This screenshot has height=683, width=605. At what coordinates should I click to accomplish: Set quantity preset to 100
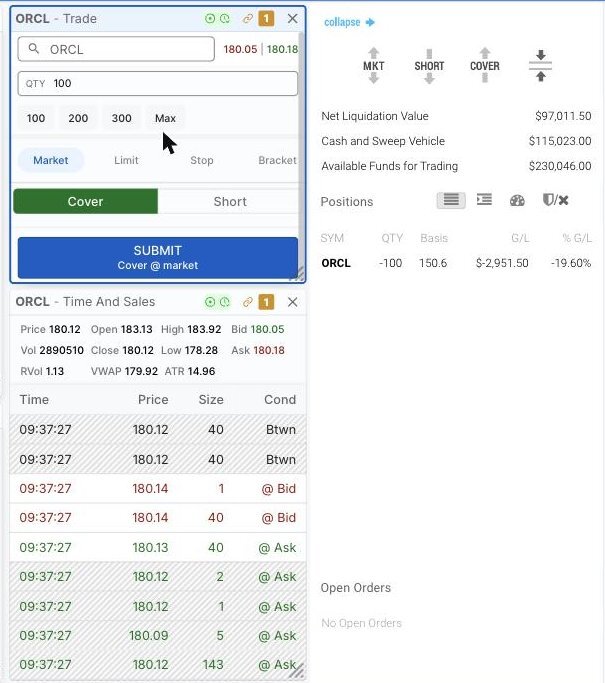point(36,118)
